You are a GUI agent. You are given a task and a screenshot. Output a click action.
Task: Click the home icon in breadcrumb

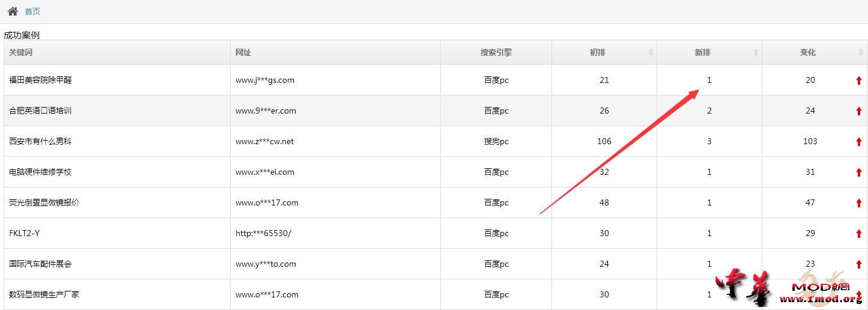(x=13, y=11)
